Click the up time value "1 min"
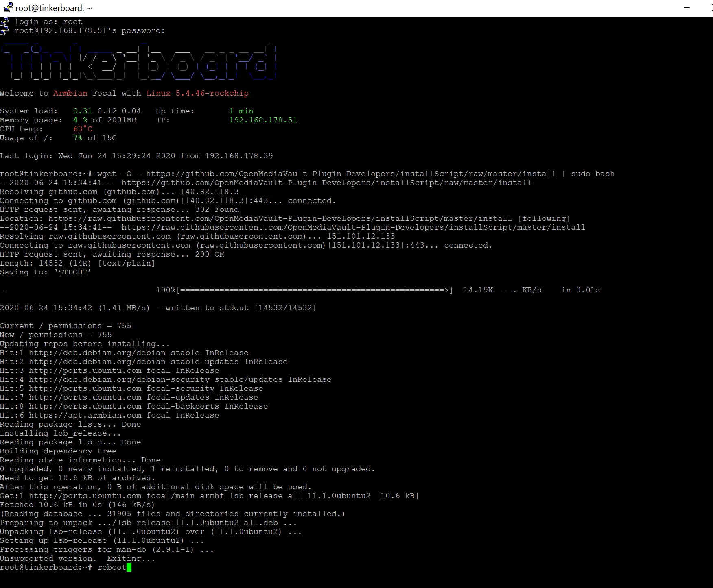This screenshot has height=588, width=713. click(x=241, y=111)
